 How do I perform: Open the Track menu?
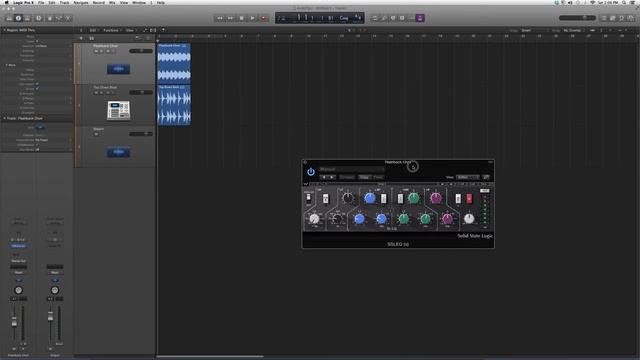click(x=64, y=2)
